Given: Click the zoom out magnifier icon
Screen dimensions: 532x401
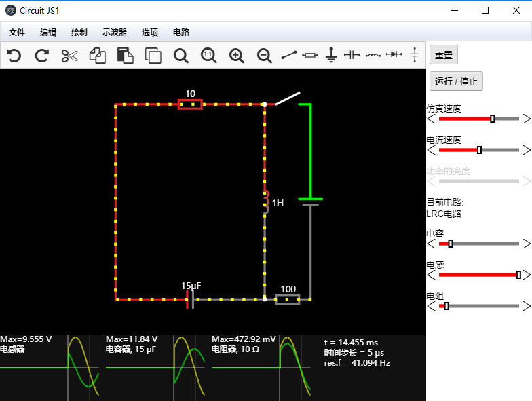Looking at the screenshot, I should coord(265,56).
